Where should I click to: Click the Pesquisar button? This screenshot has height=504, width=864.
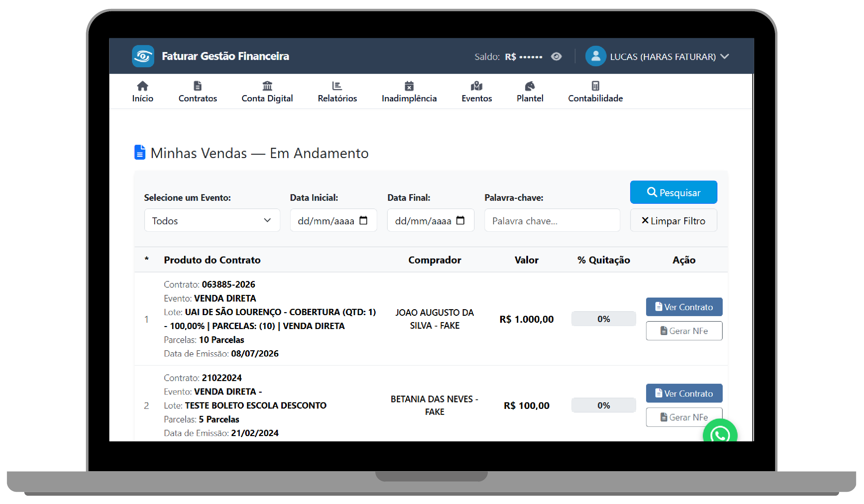[x=673, y=193]
